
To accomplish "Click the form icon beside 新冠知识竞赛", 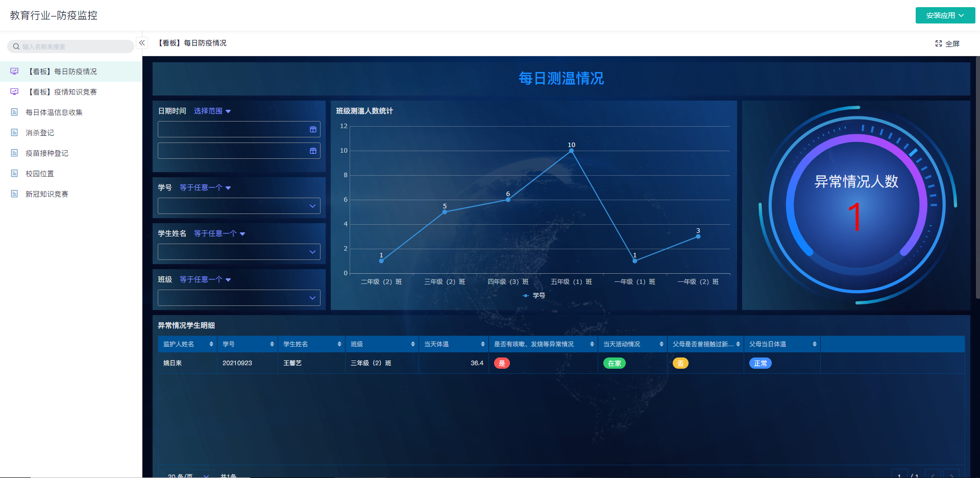I will click(14, 194).
